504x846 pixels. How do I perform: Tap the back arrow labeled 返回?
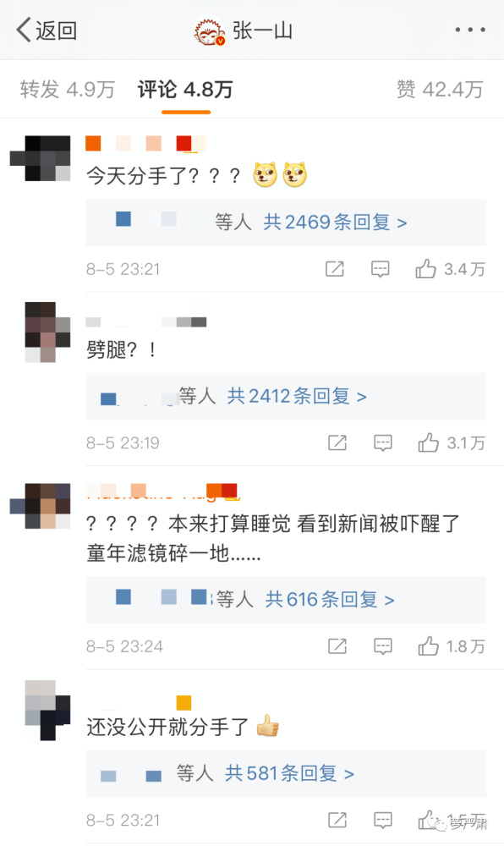pyautogui.click(x=46, y=30)
